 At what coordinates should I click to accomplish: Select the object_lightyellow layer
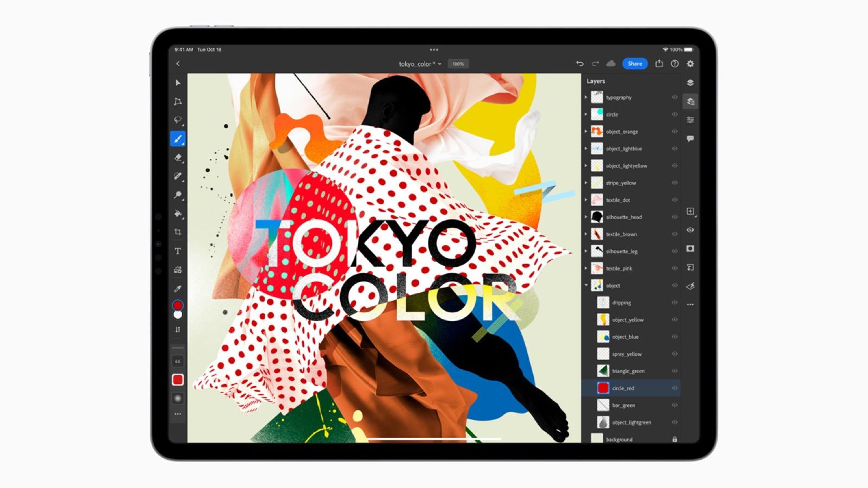[631, 166]
